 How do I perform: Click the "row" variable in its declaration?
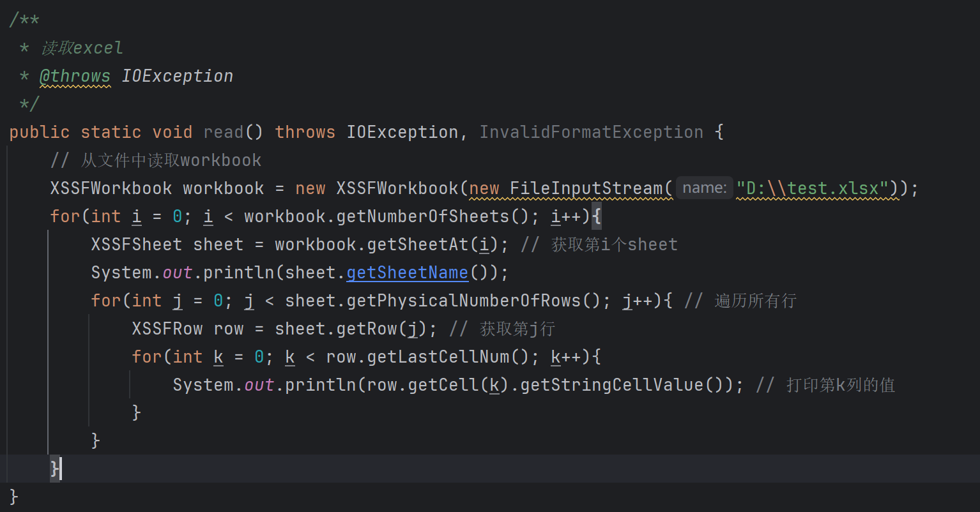tap(229, 329)
